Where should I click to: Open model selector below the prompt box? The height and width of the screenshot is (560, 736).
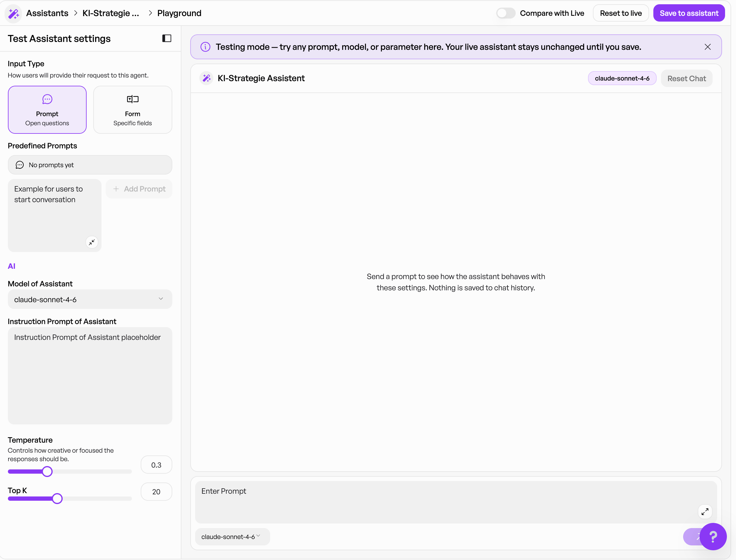click(x=232, y=537)
